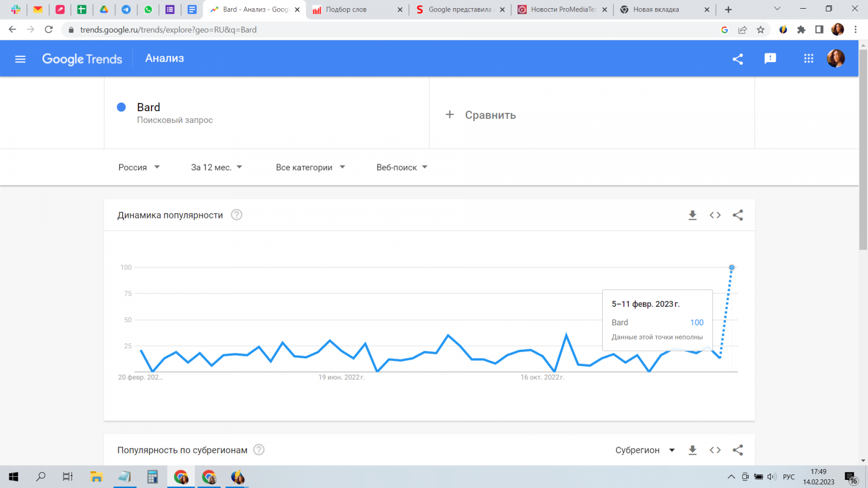Open the Chrome profile avatar
This screenshot has height=488, width=868.
(838, 30)
